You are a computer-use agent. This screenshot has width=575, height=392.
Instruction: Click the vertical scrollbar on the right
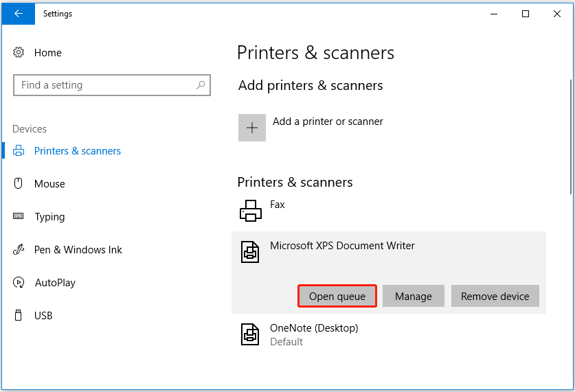click(571, 137)
